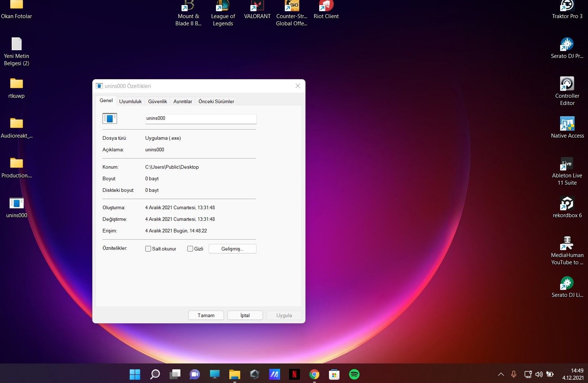The width and height of the screenshot is (588, 383).
Task: Expand the hidden system tray icons chevron
Action: coord(501,374)
